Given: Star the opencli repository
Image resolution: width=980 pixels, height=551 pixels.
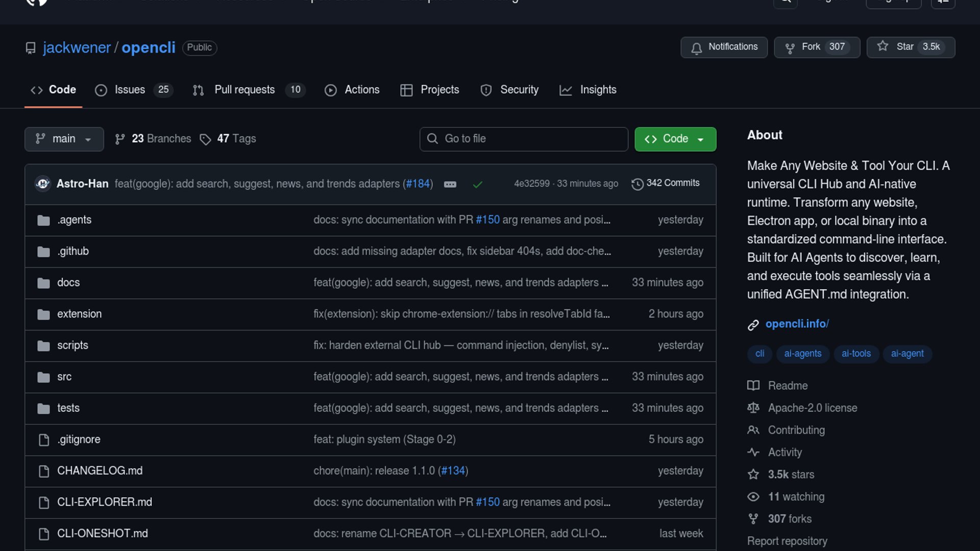Looking at the screenshot, I should (911, 47).
